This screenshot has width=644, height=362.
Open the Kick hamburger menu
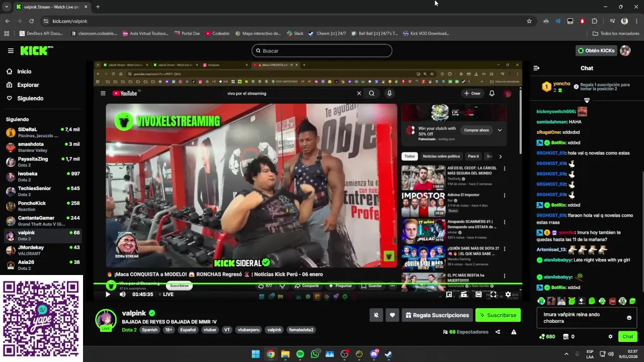tap(11, 51)
